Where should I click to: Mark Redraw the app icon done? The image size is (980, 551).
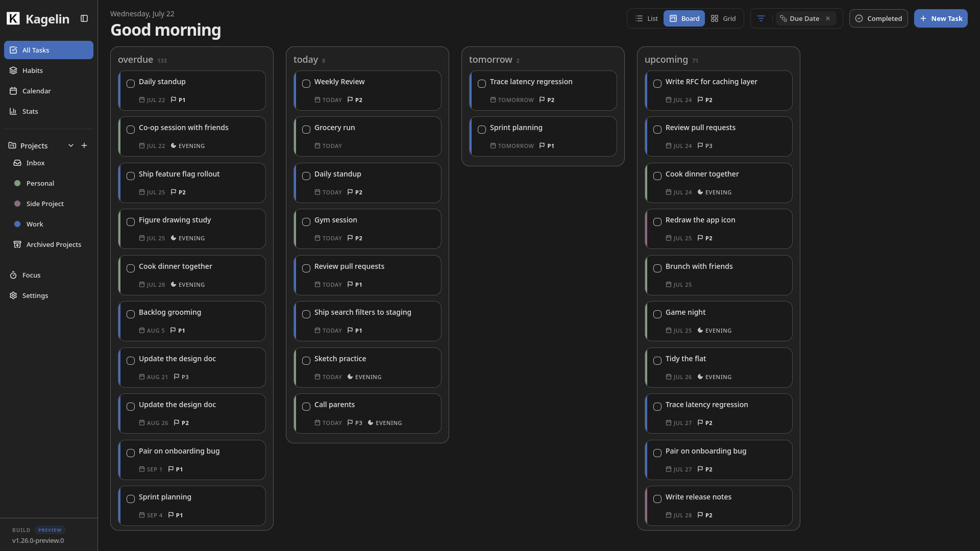tap(657, 222)
